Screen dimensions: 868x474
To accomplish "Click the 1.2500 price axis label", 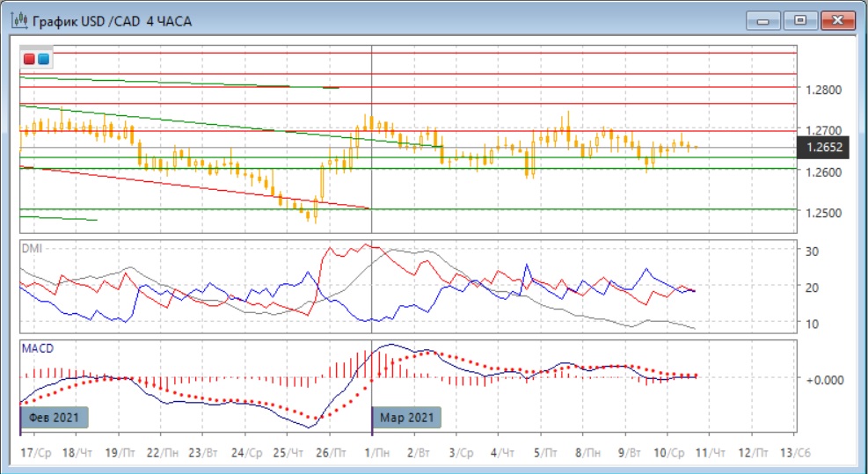I will click(823, 213).
